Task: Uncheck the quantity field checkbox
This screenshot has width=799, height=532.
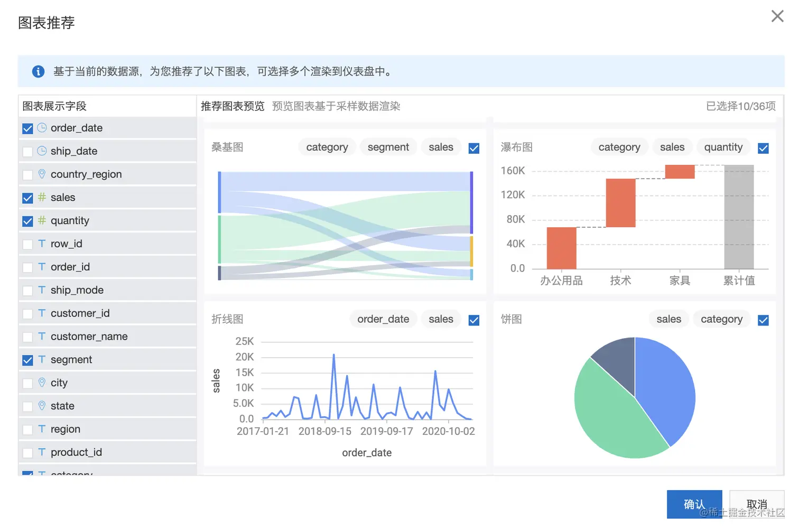Action: (27, 221)
